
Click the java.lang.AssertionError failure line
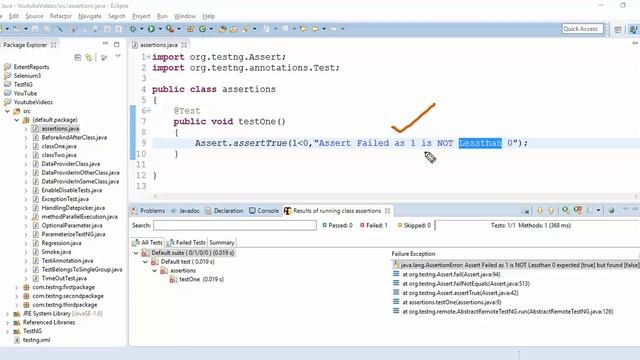pos(516,265)
